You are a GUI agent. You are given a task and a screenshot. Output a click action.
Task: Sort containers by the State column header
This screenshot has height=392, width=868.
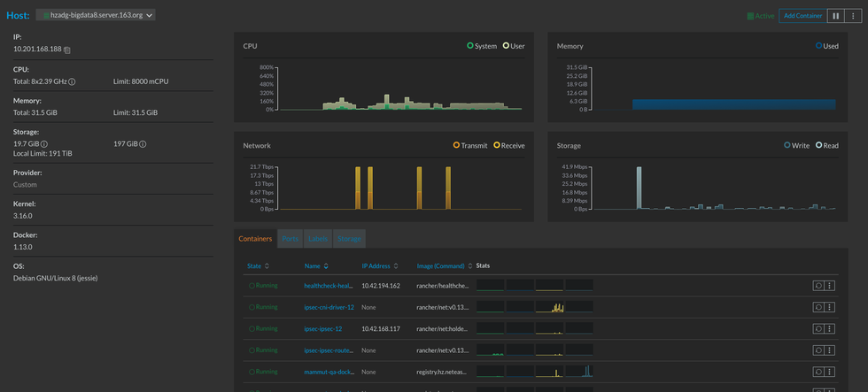click(x=253, y=266)
